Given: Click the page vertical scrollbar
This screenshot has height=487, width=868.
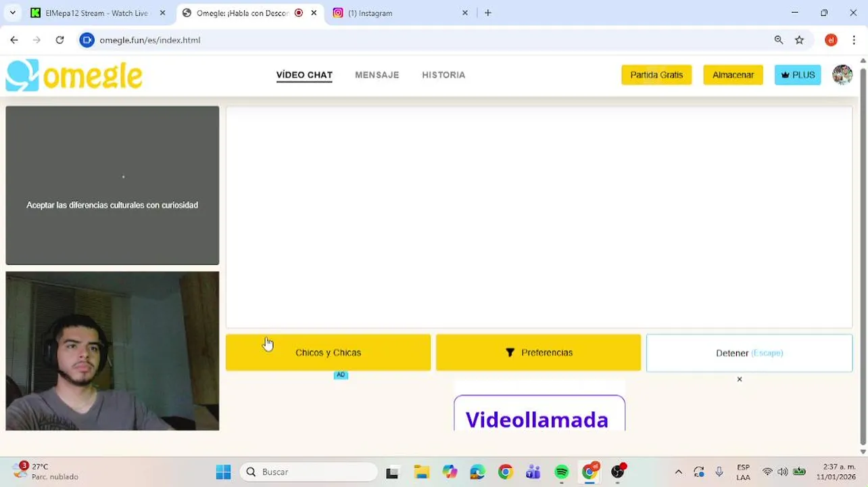Looking at the screenshot, I should tap(863, 257).
